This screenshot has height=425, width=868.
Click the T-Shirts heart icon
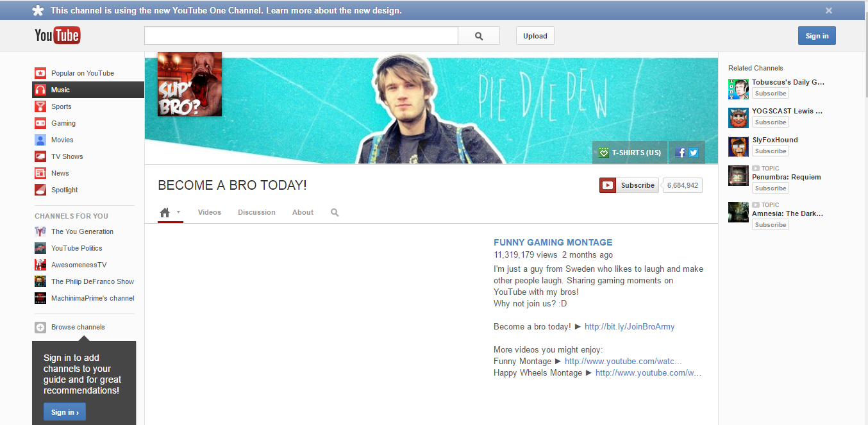click(x=603, y=153)
